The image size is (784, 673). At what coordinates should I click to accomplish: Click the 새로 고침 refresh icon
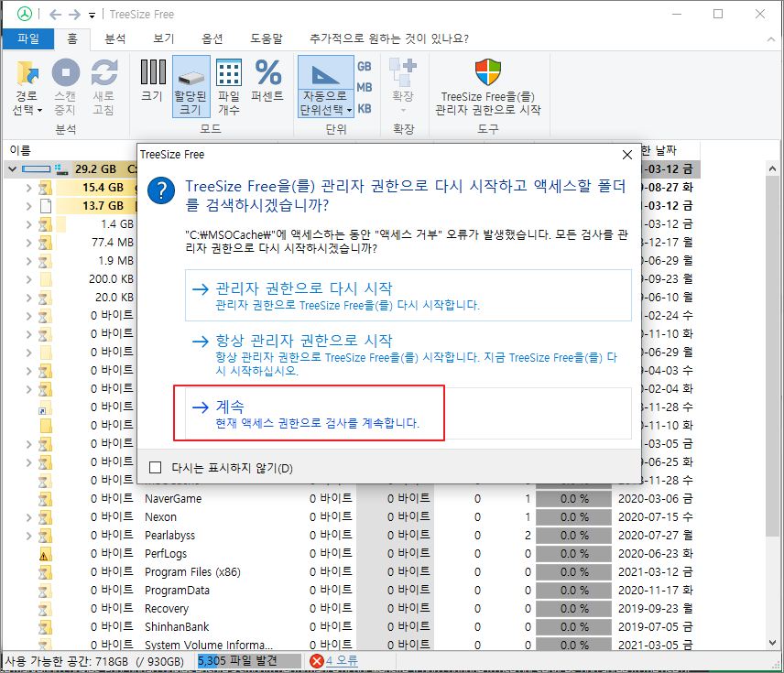pyautogui.click(x=104, y=72)
